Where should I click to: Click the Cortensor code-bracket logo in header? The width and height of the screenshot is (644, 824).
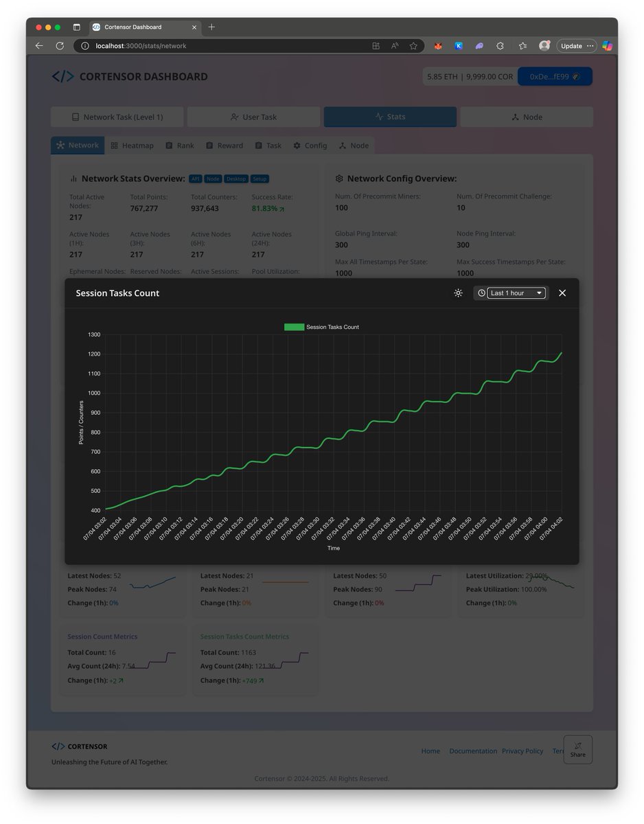click(x=62, y=76)
